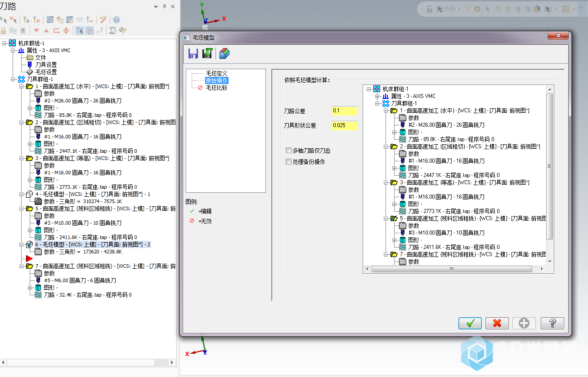Click the edit reference position tool icon
588x377 pixels.
(99, 31)
